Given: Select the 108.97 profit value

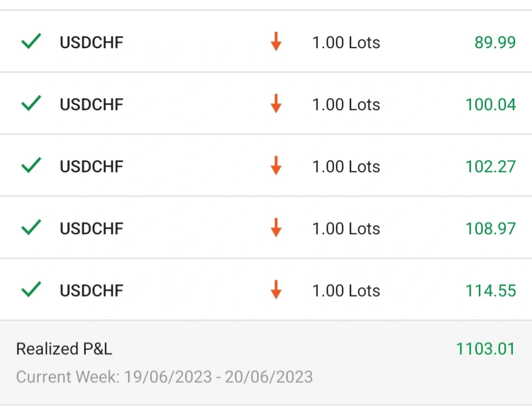Looking at the screenshot, I should click(490, 228).
